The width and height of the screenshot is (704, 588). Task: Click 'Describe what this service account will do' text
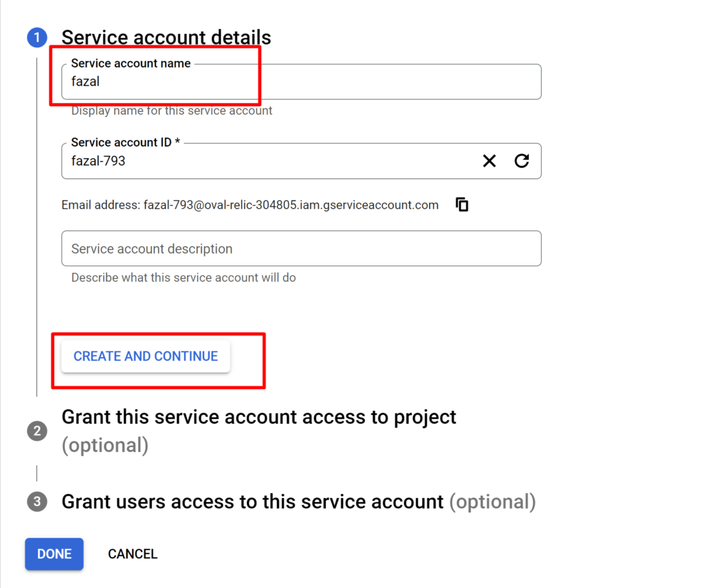183,278
